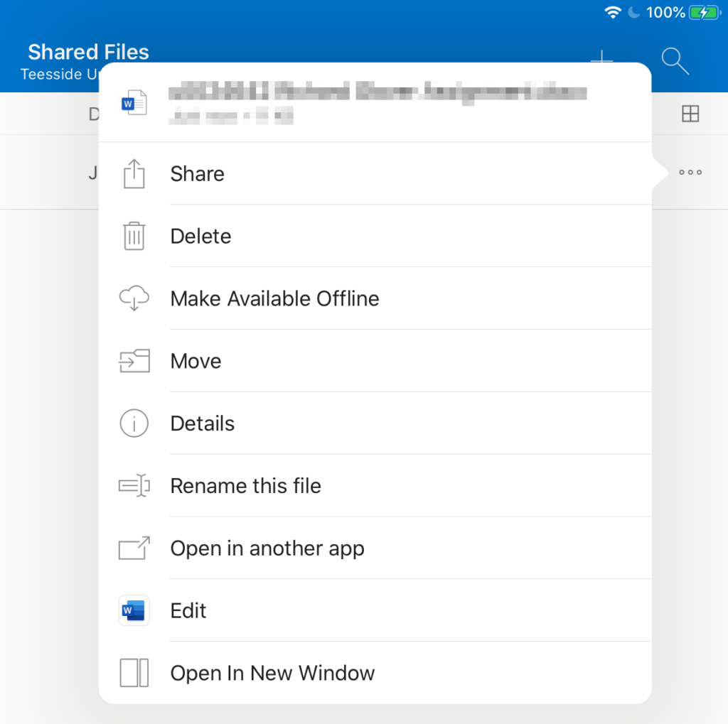This screenshot has width=728, height=724.
Task: Choose Open In New Window from the menu
Action: [272, 673]
